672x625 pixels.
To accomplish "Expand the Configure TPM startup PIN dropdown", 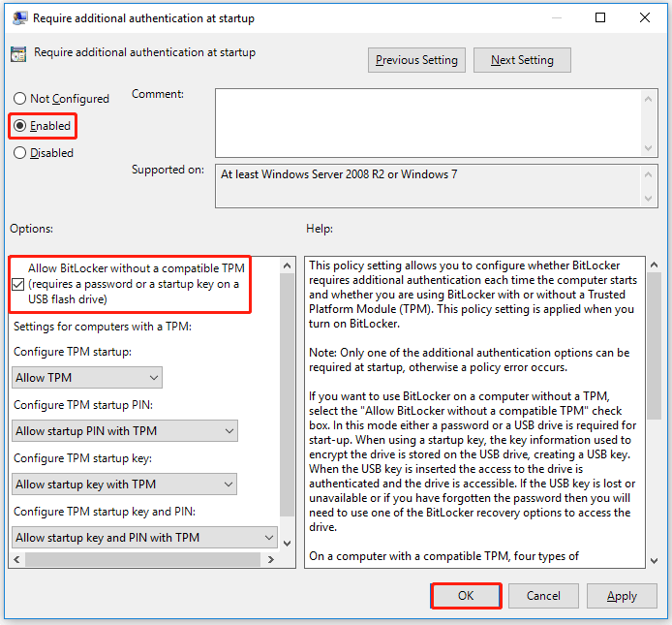I will click(x=125, y=430).
